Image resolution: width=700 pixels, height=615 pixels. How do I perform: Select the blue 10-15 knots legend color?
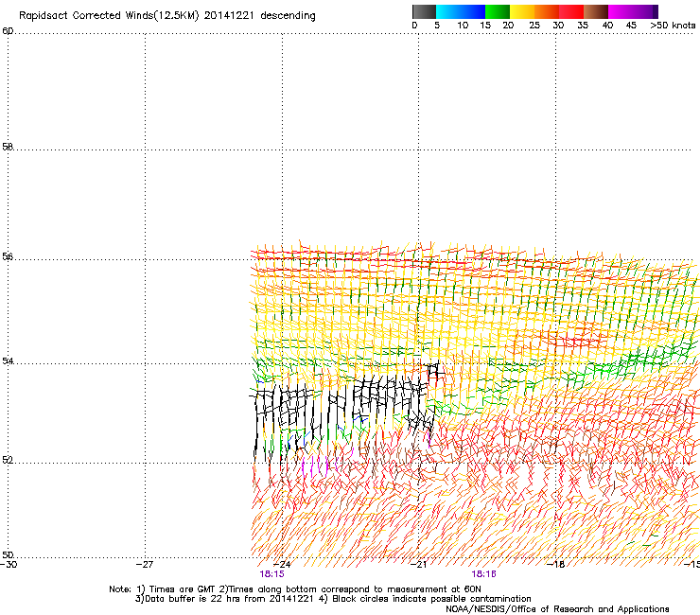tap(473, 11)
